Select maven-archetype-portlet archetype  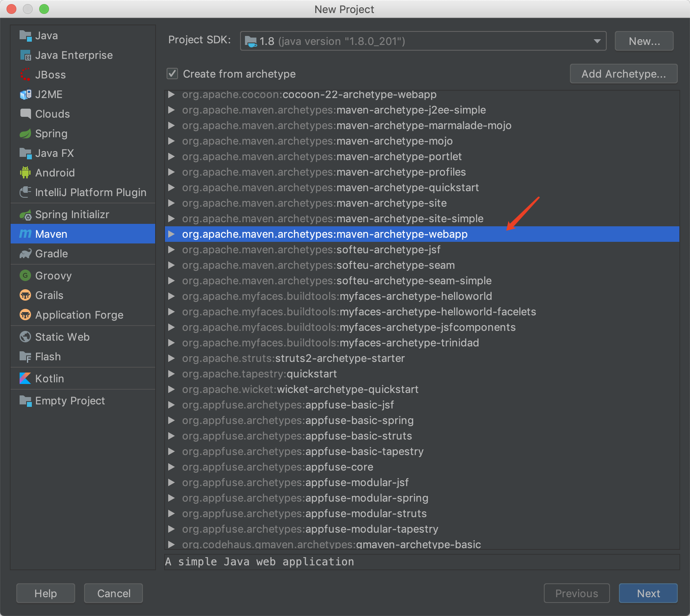(x=422, y=156)
